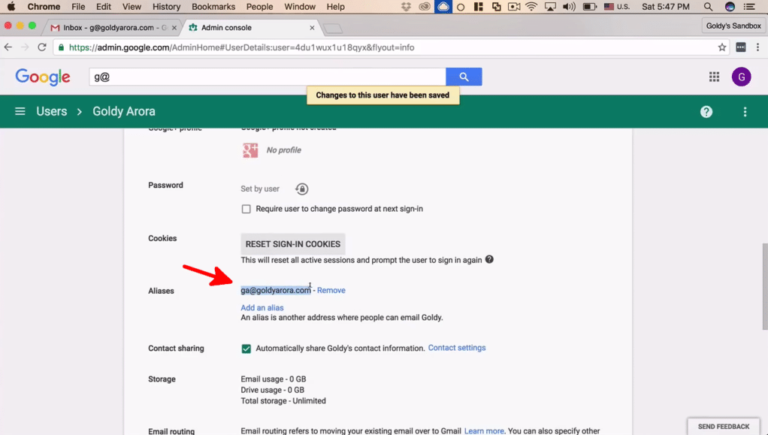This screenshot has width=768, height=435.
Task: Click the g@ search input field
Action: 267,77
